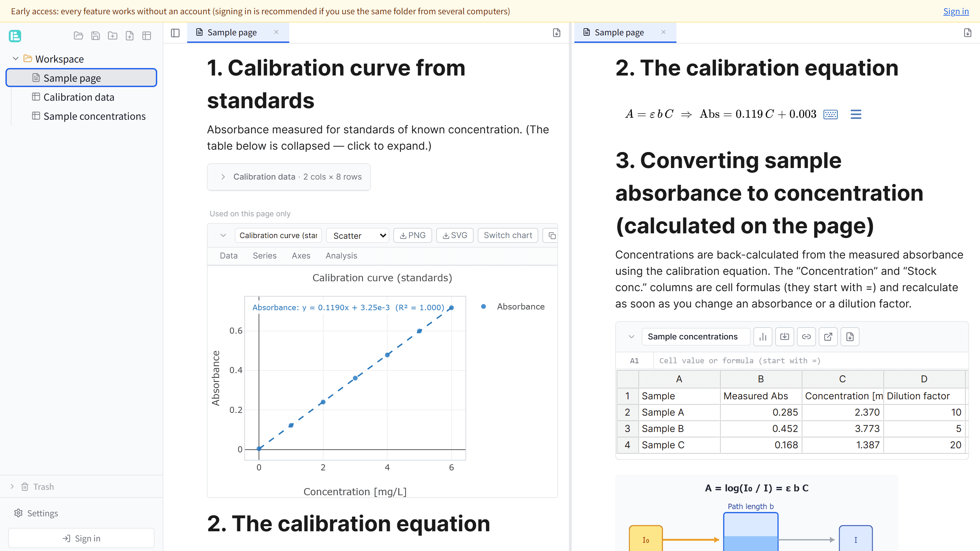Collapse the chart panel chevron
The image size is (980, 551).
pos(223,235)
